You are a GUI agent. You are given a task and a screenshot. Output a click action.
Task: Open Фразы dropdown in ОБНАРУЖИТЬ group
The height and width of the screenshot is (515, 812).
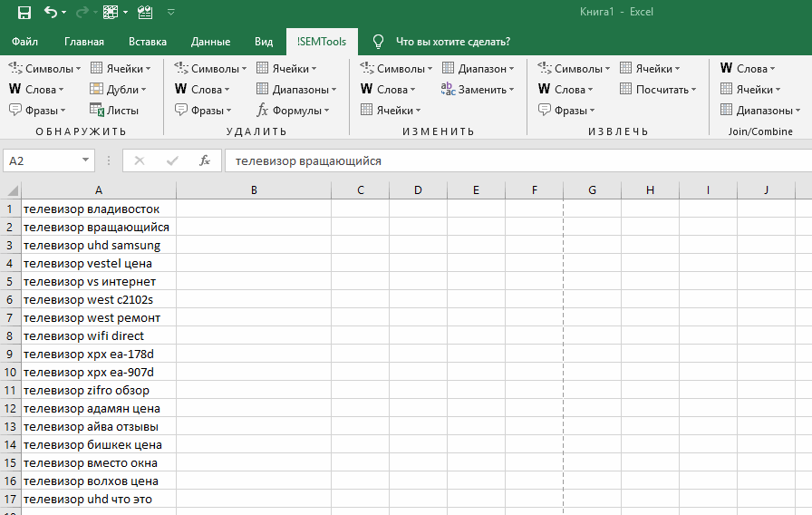tap(38, 111)
